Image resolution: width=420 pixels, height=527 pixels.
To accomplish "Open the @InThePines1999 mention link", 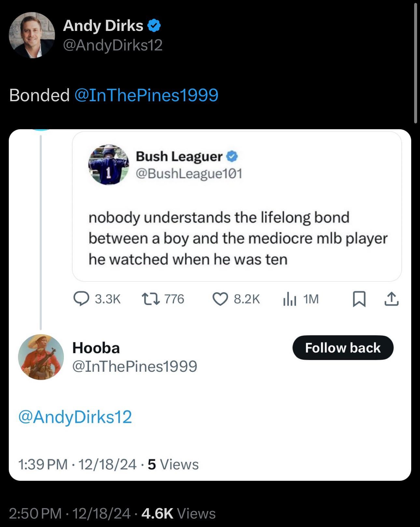I will [x=146, y=95].
